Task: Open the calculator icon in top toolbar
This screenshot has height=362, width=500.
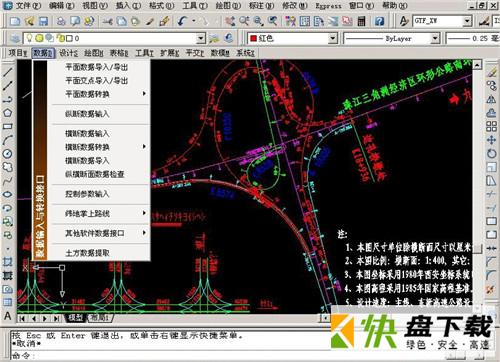Action: pos(362,21)
